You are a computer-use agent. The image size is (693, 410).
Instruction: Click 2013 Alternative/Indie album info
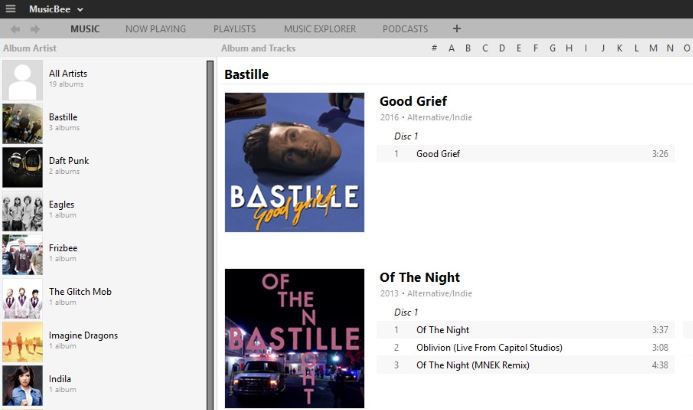(426, 293)
